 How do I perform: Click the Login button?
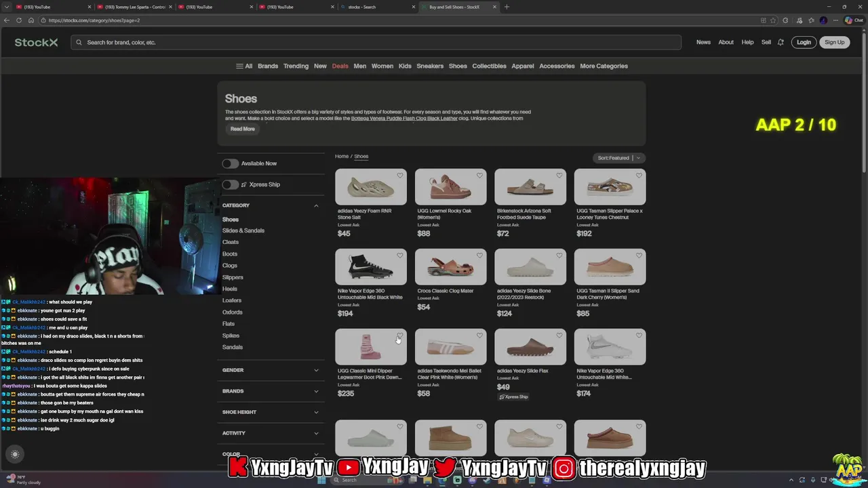[804, 42]
